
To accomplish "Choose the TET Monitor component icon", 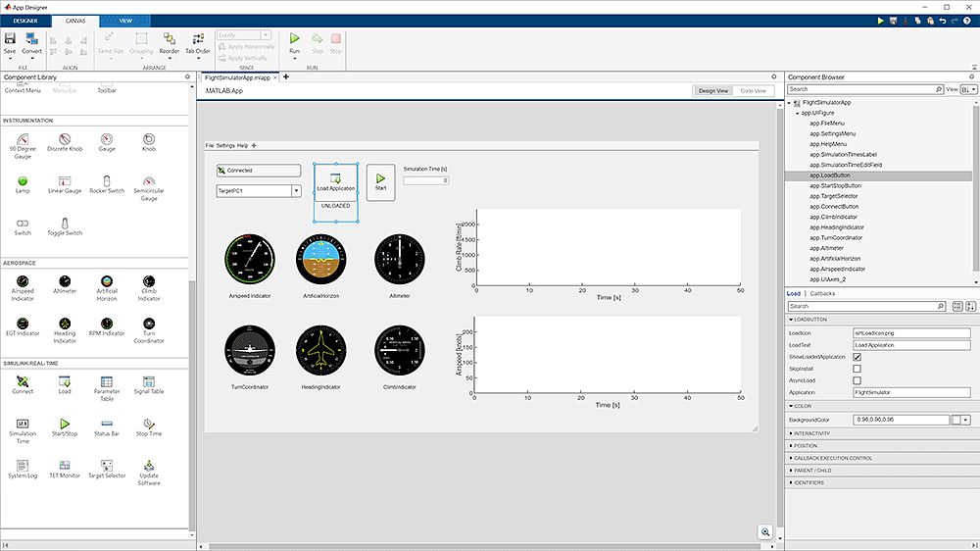I will [65, 465].
